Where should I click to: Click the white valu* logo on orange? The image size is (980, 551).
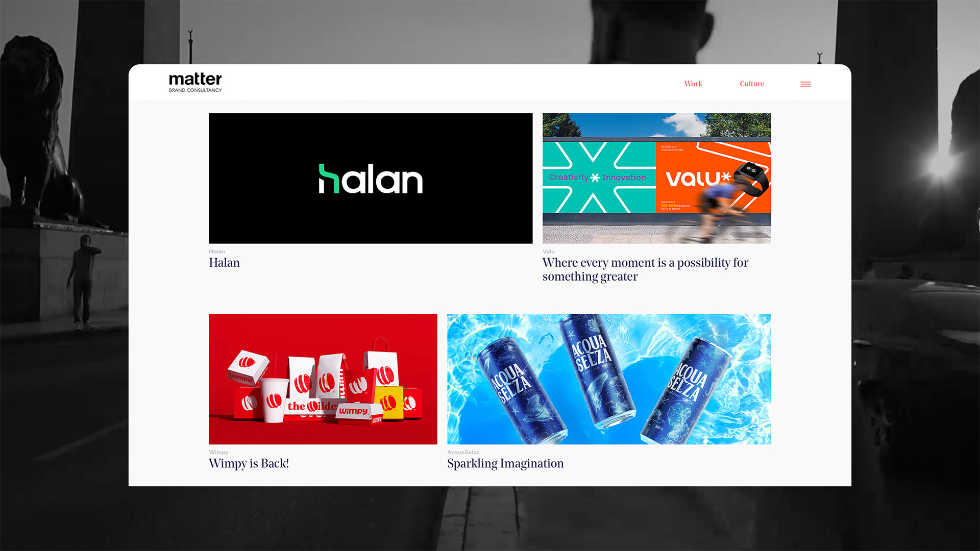[x=698, y=179]
